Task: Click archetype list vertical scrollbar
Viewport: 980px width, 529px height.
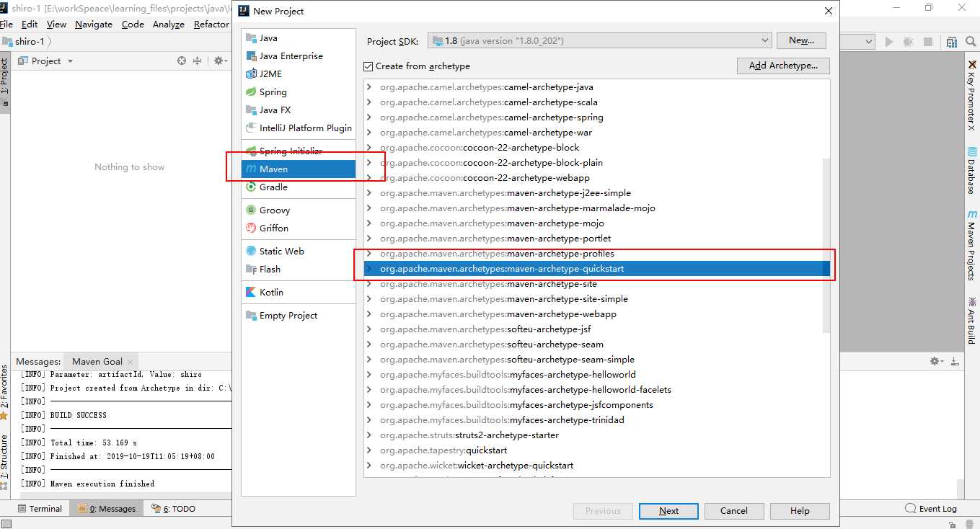Action: click(x=826, y=245)
